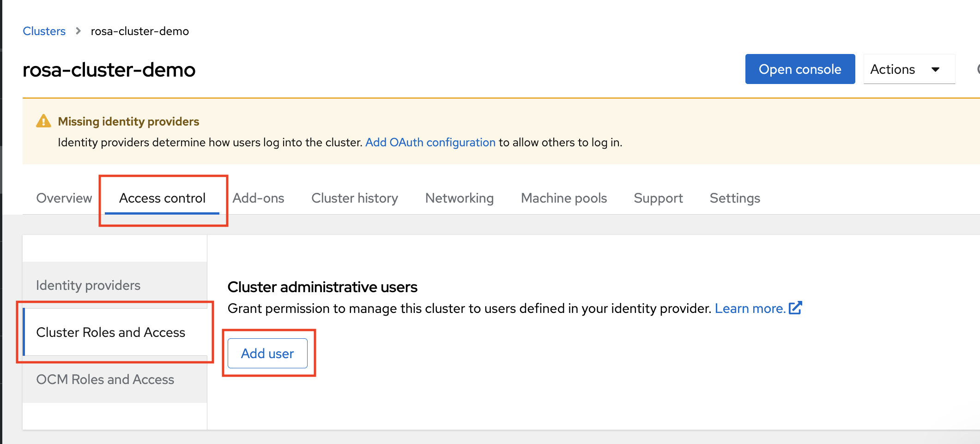Choose Cluster Roles and Access section

click(x=110, y=332)
